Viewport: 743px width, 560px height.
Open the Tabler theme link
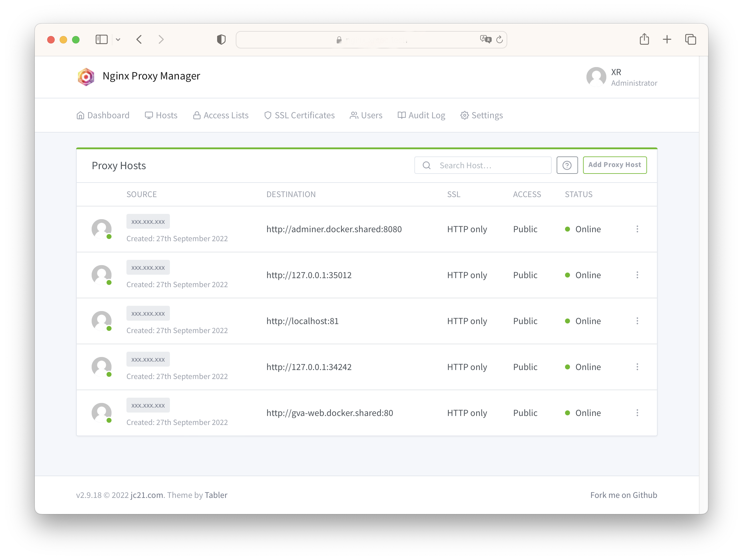click(216, 495)
